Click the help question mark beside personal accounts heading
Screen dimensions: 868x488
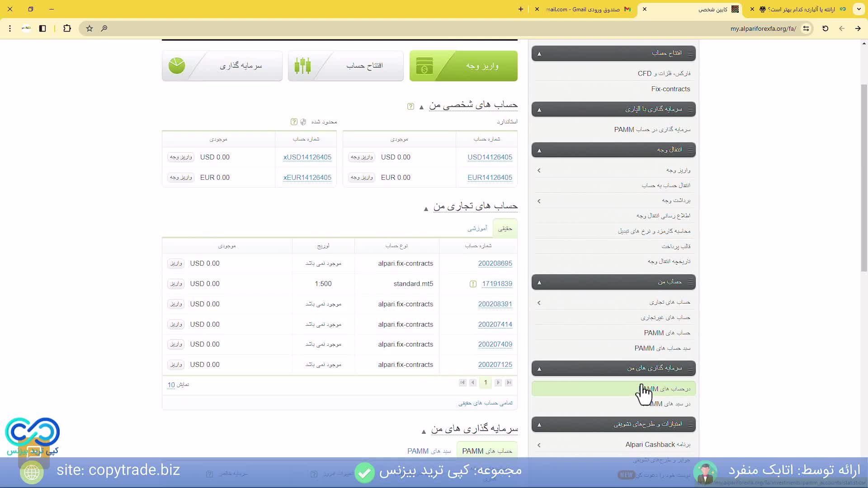[410, 107]
